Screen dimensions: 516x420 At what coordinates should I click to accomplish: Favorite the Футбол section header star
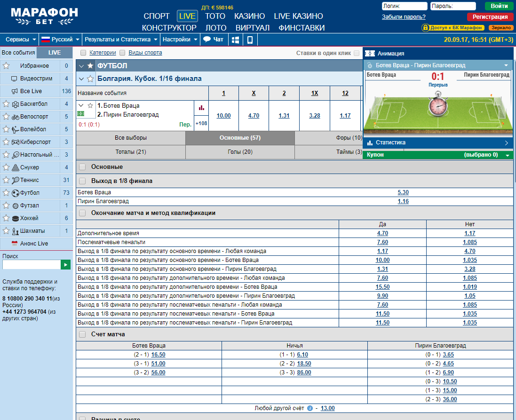[x=90, y=66]
